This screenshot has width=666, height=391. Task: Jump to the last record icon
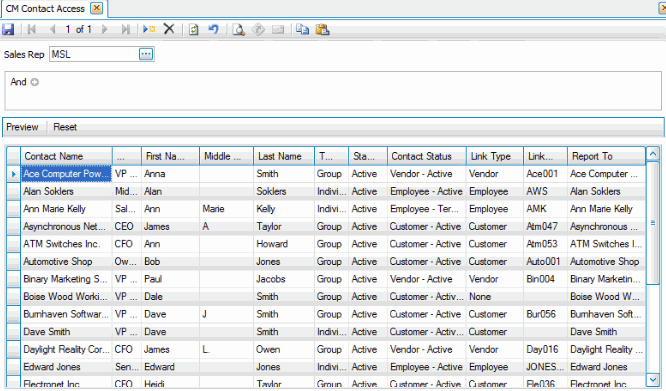click(x=126, y=29)
